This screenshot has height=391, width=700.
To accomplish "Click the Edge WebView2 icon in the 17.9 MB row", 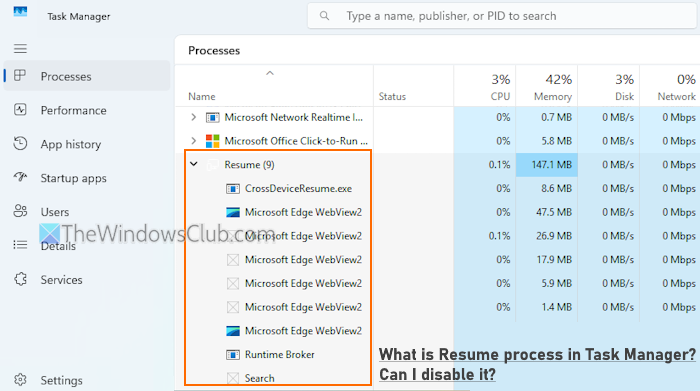I will point(233,260).
